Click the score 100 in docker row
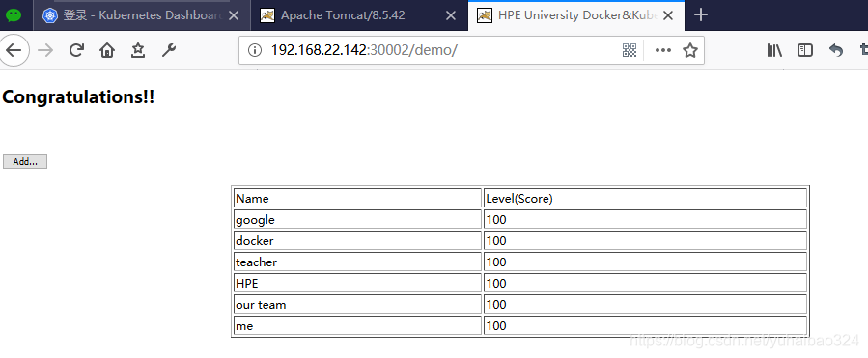 [x=646, y=240]
